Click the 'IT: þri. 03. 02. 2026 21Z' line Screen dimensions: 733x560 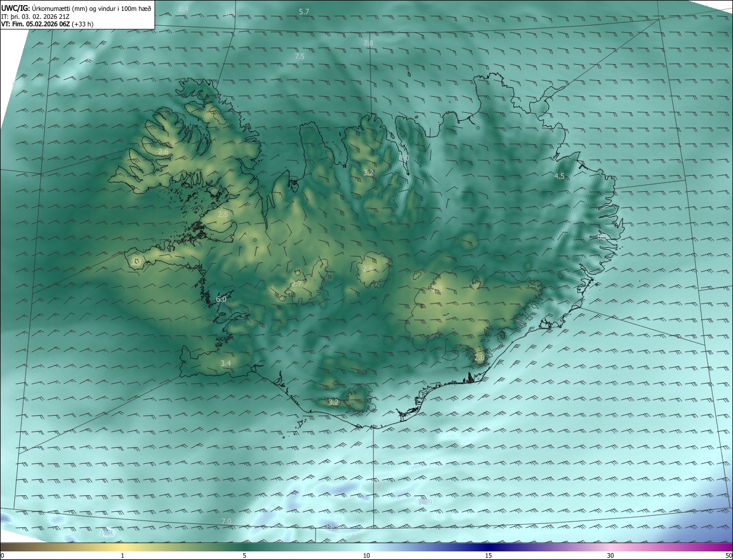(x=36, y=17)
